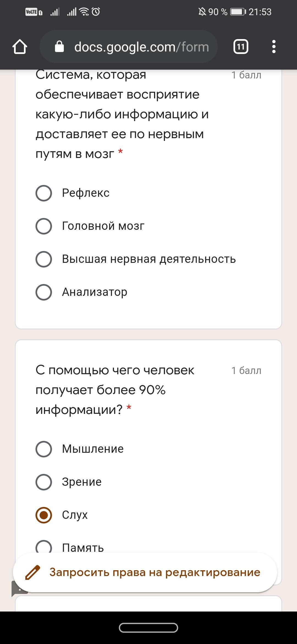Image resolution: width=297 pixels, height=644 pixels.
Task: Tap Запросить права на редактирование button
Action: pyautogui.click(x=155, y=572)
